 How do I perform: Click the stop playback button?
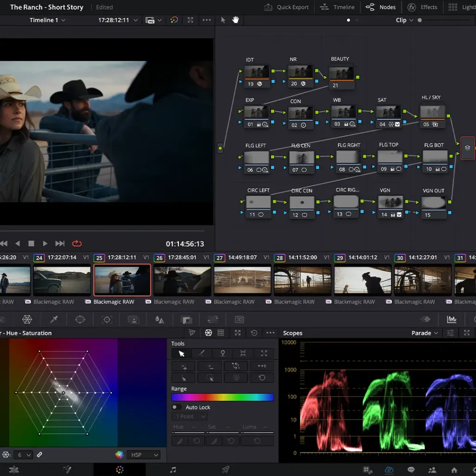(x=31, y=244)
